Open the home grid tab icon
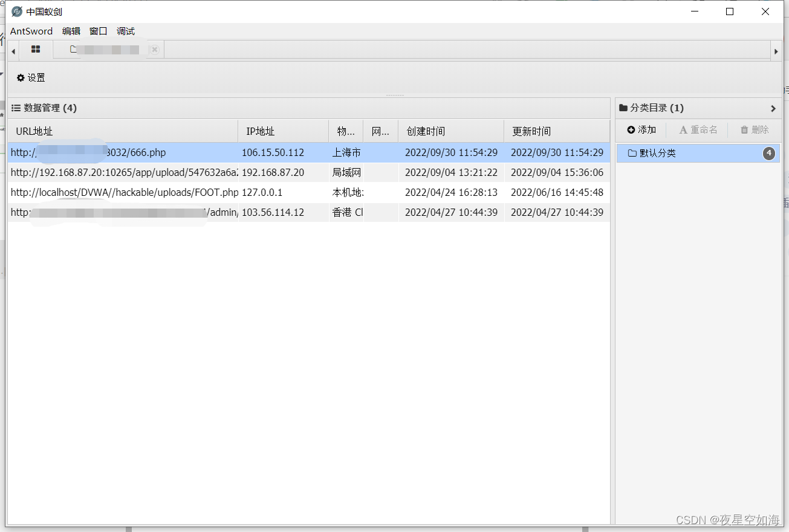Screen dimensions: 789x532 pyautogui.click(x=36, y=50)
